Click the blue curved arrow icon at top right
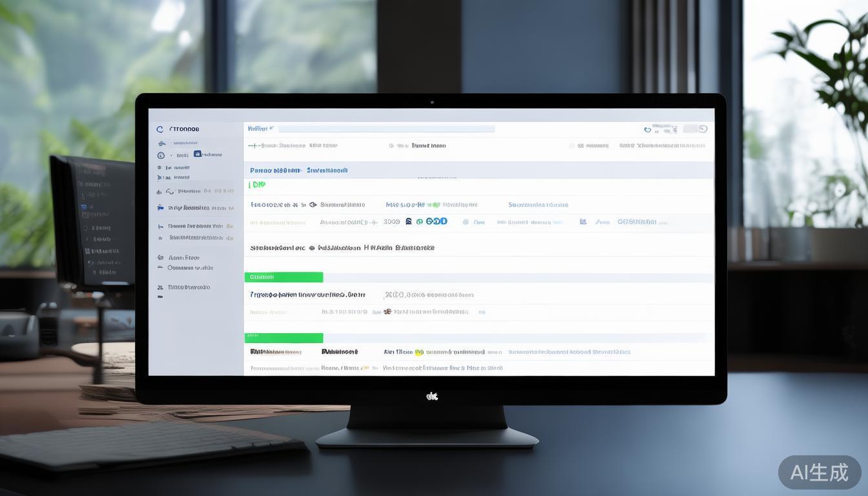The image size is (868, 496). (x=648, y=130)
